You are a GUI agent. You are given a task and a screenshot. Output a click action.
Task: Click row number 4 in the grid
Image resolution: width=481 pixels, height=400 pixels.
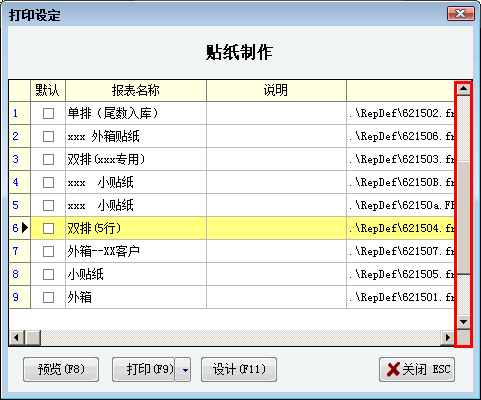tap(20, 182)
